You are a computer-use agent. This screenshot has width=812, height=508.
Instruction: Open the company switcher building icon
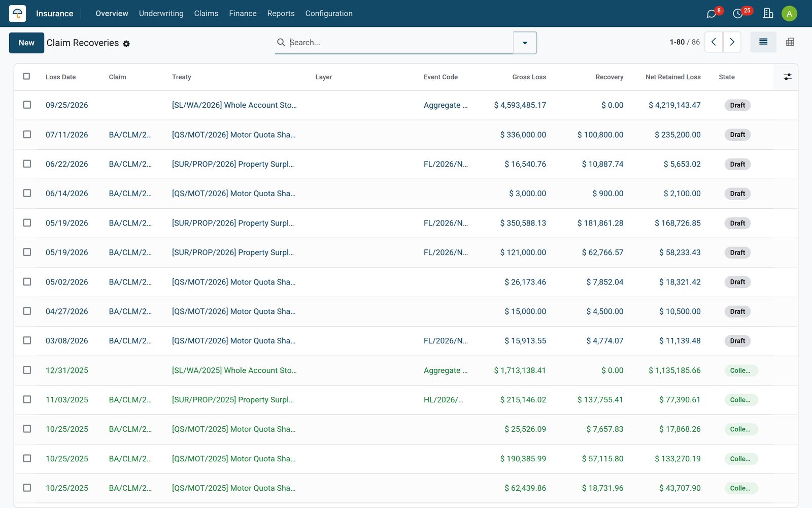[x=768, y=13]
